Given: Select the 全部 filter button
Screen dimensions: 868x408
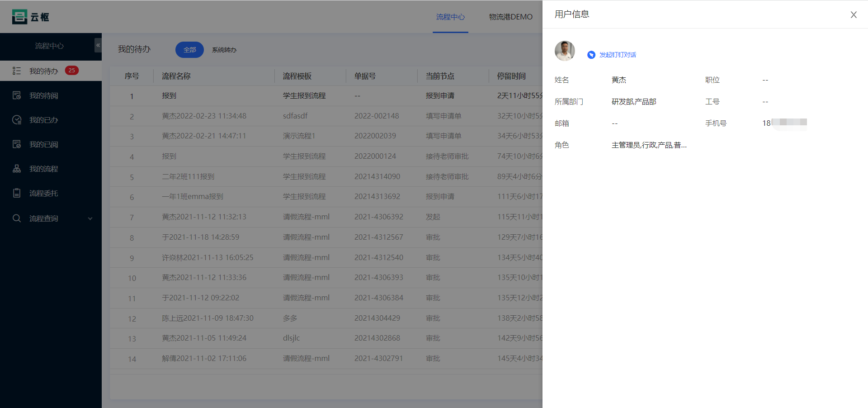Looking at the screenshot, I should coord(189,50).
